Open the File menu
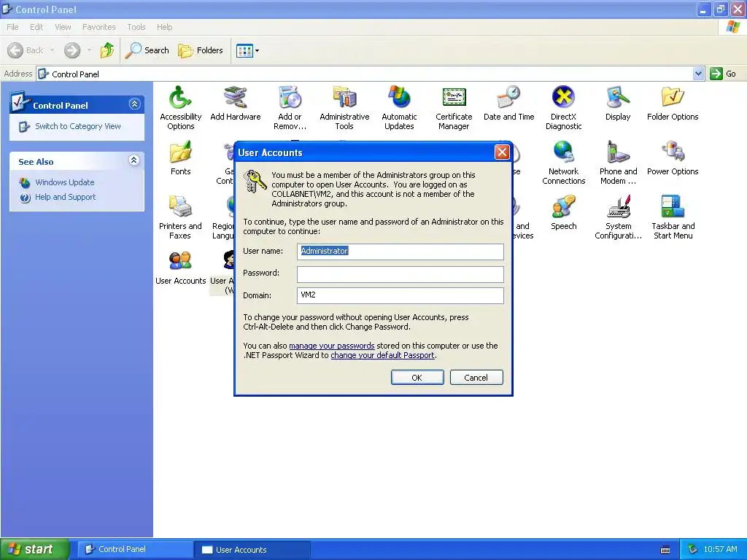The image size is (747, 560). (x=12, y=27)
